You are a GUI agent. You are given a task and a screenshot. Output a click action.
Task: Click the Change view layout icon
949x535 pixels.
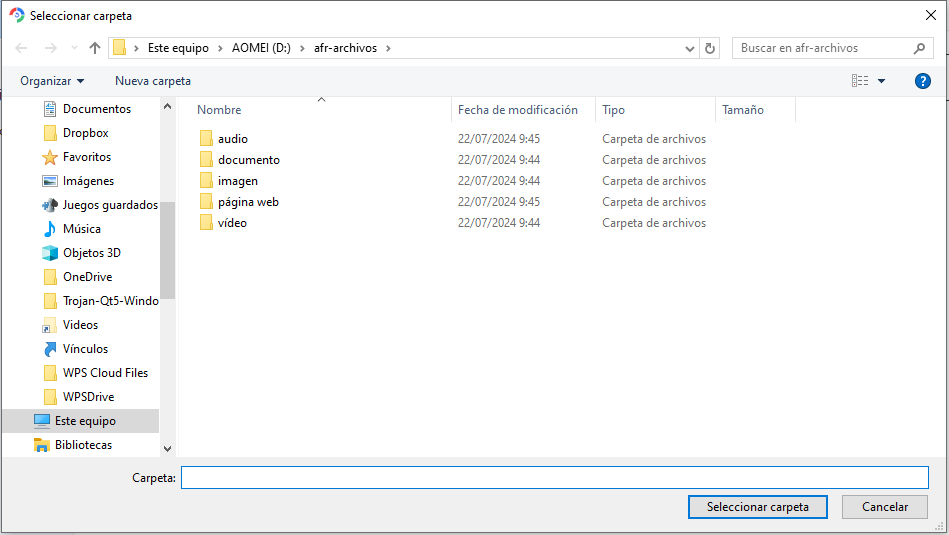[860, 81]
